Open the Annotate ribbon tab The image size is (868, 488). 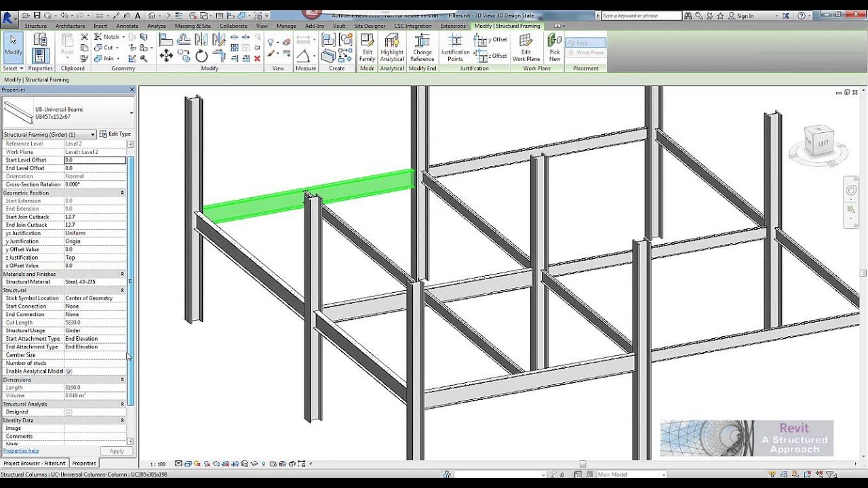click(x=127, y=26)
